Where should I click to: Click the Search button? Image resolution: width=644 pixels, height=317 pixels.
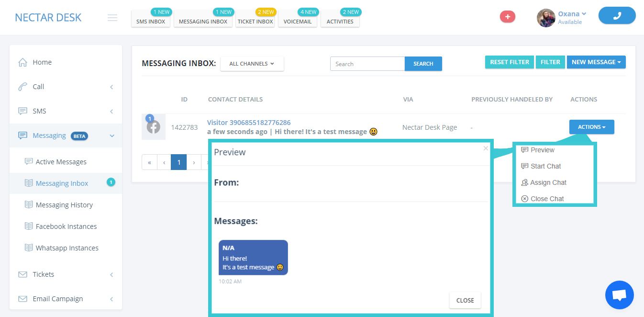[423, 64]
